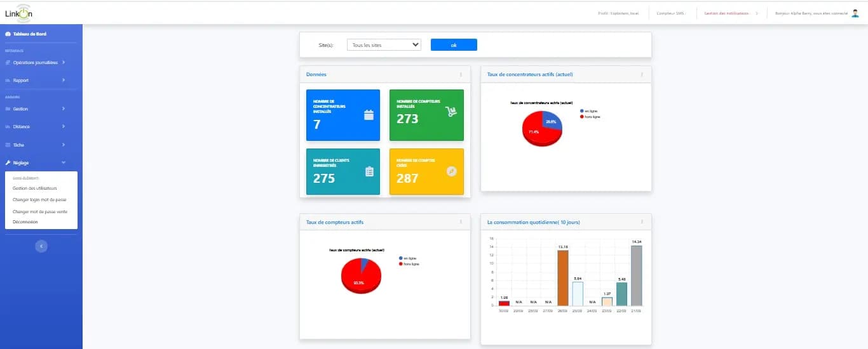Click the orange 13.18 consumption bar
Image resolution: width=868 pixels, height=349 pixels.
[x=563, y=278]
